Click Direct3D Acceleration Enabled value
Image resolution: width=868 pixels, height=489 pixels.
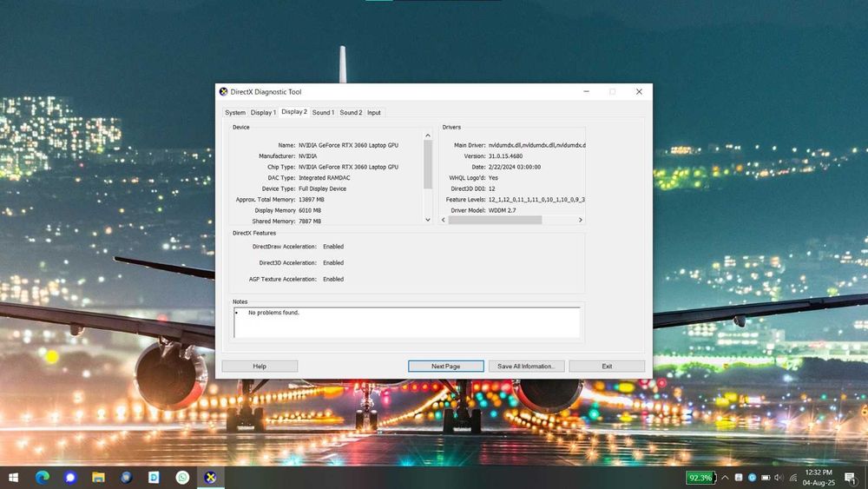click(333, 263)
